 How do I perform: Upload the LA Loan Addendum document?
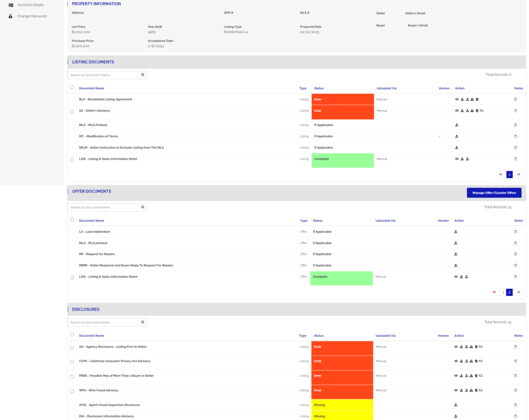(x=455, y=232)
